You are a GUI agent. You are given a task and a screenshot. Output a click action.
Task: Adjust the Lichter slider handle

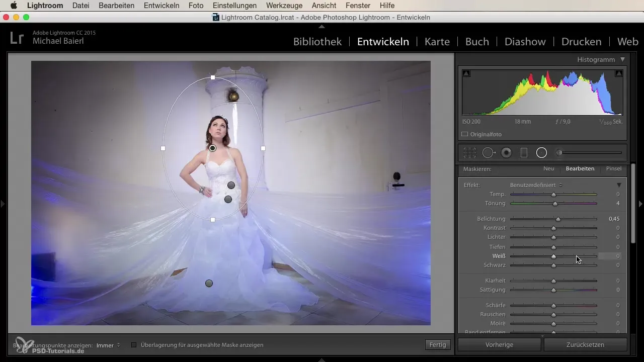(x=553, y=237)
